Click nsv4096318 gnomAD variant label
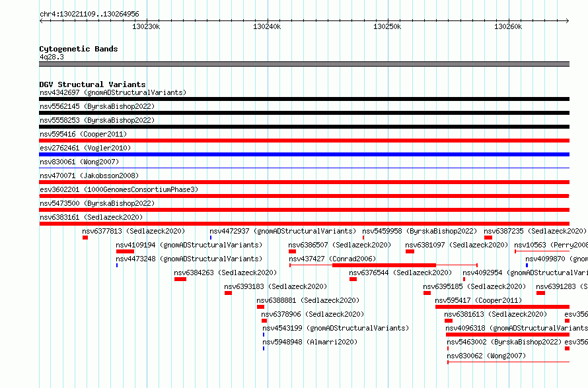588x388 pixels. pyautogui.click(x=517, y=328)
